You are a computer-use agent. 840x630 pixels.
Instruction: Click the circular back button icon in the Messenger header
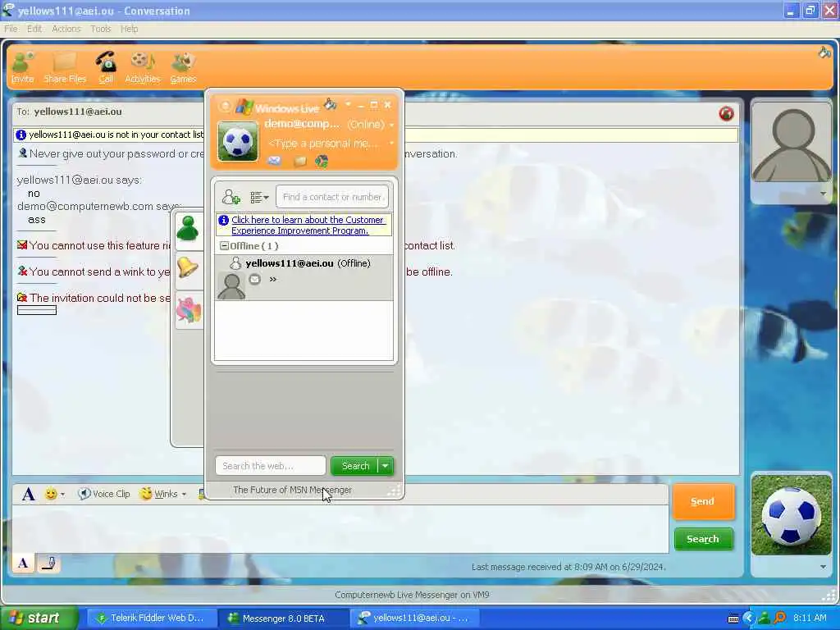pyautogui.click(x=225, y=106)
